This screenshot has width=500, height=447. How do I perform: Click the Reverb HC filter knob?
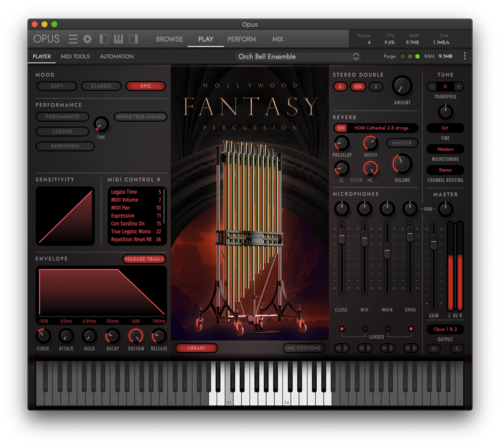370,168
